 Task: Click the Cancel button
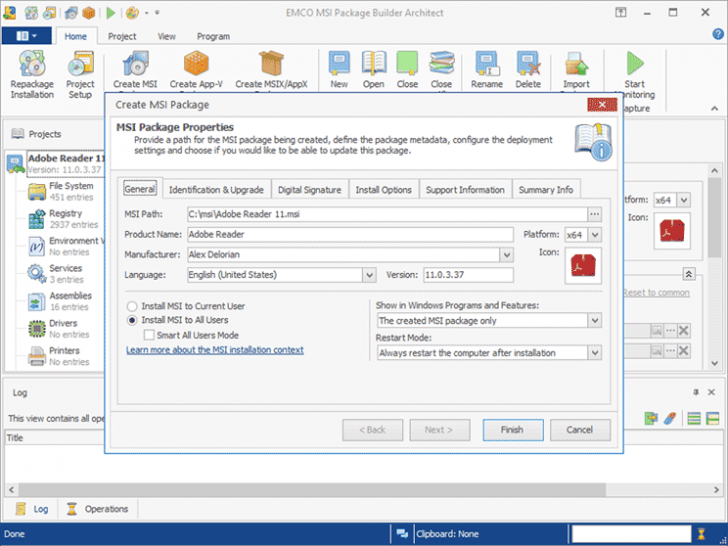coord(580,430)
